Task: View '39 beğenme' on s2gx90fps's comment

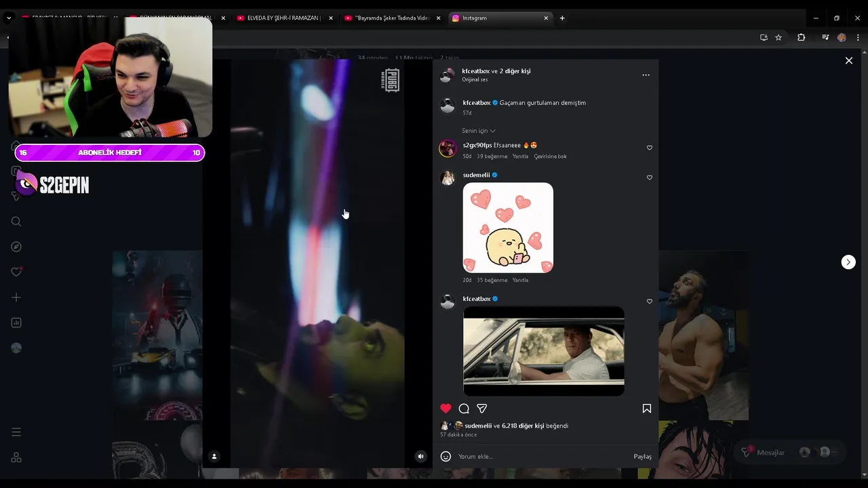Action: click(492, 157)
